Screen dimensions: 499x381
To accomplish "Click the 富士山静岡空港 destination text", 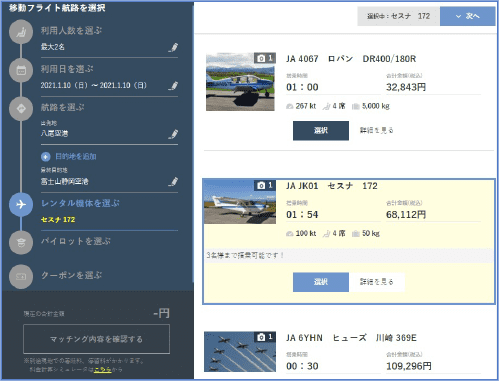I will [x=65, y=182].
